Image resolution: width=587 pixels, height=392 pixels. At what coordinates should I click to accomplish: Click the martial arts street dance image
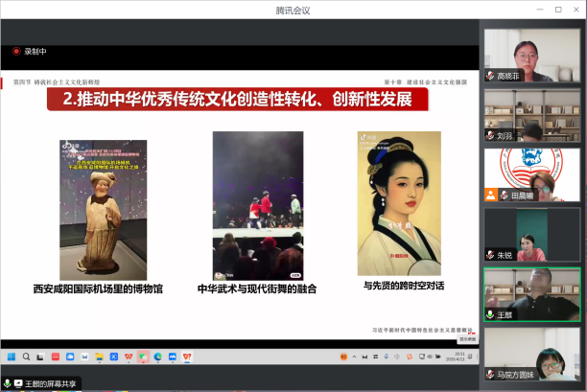pyautogui.click(x=257, y=205)
